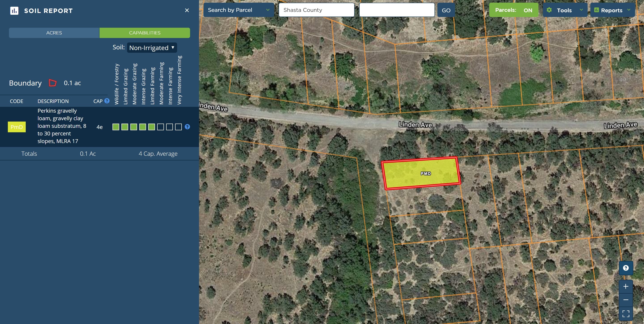
Task: Switch to the ACRES tab
Action: click(54, 33)
